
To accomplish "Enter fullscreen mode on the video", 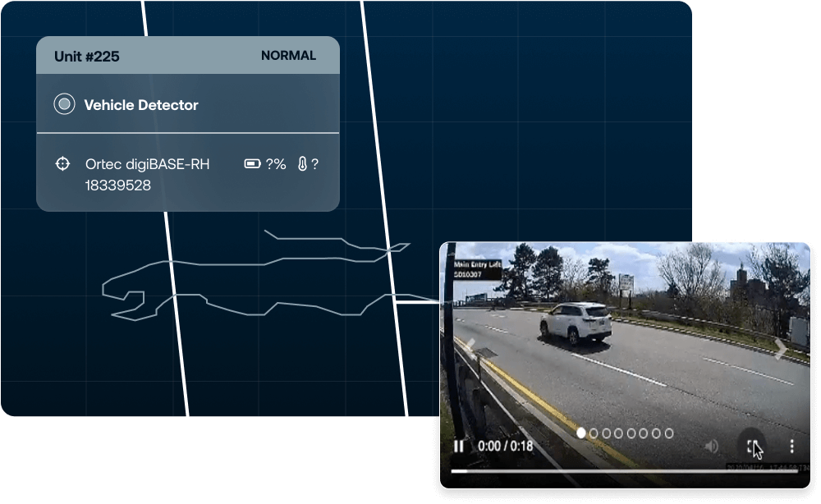I will point(752,447).
